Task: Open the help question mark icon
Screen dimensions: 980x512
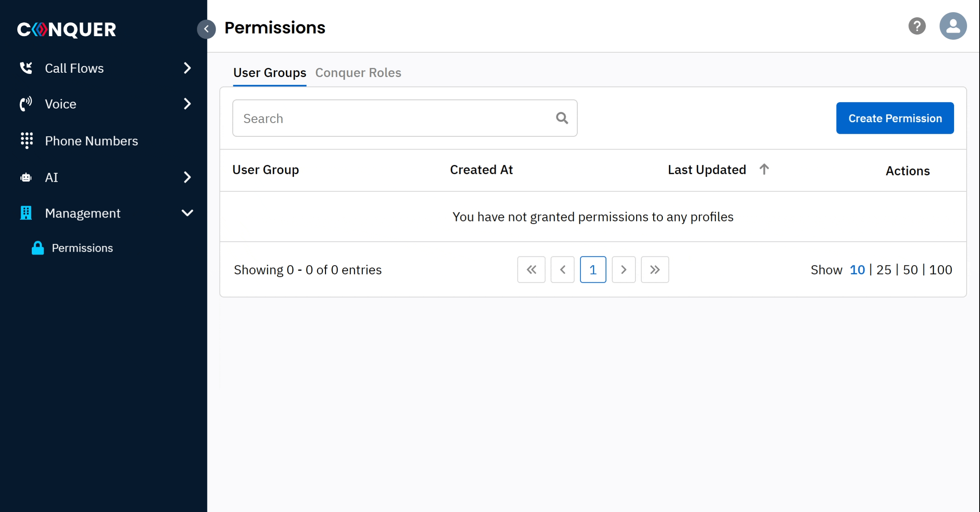Action: pyautogui.click(x=917, y=26)
